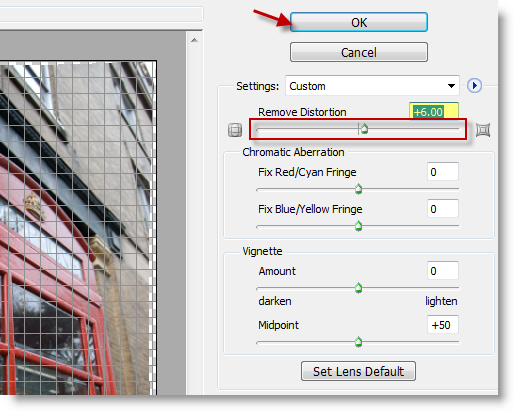Click the lighten label under Amount
Viewport: 514px width, 411px height.
coord(441,301)
